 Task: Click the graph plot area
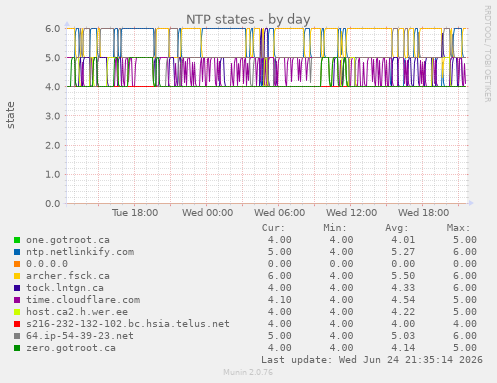pyautogui.click(x=267, y=116)
